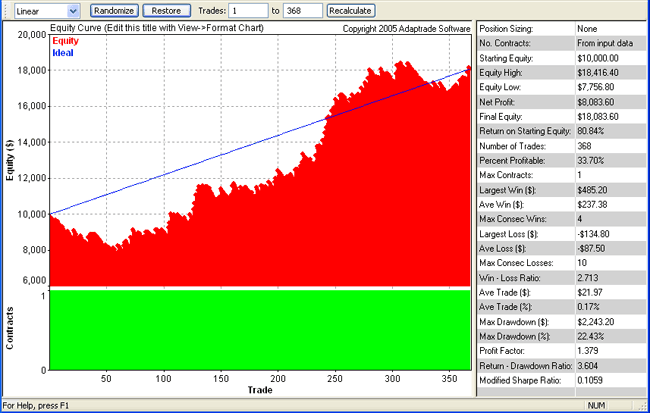Select Percent Profitable value 33.70%
This screenshot has height=413, width=650.
pyautogui.click(x=590, y=160)
